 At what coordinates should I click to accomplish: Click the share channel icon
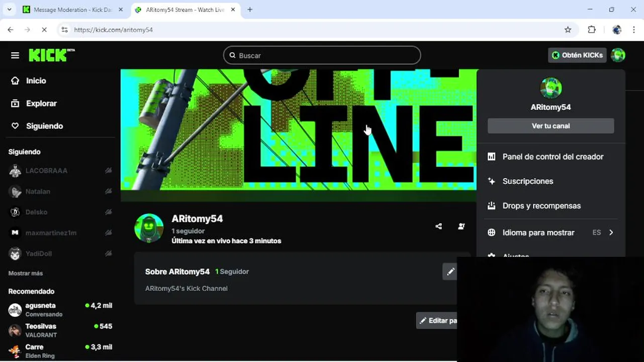[x=438, y=226]
